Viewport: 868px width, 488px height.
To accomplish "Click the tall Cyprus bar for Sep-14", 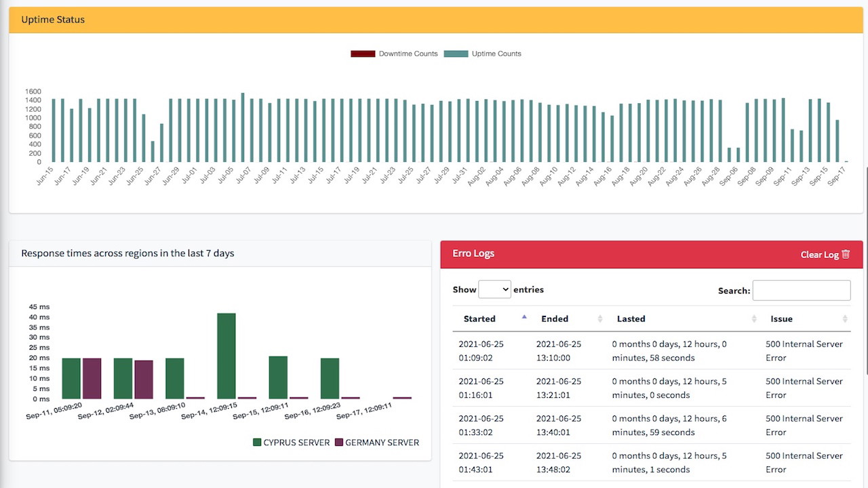I will (x=226, y=356).
